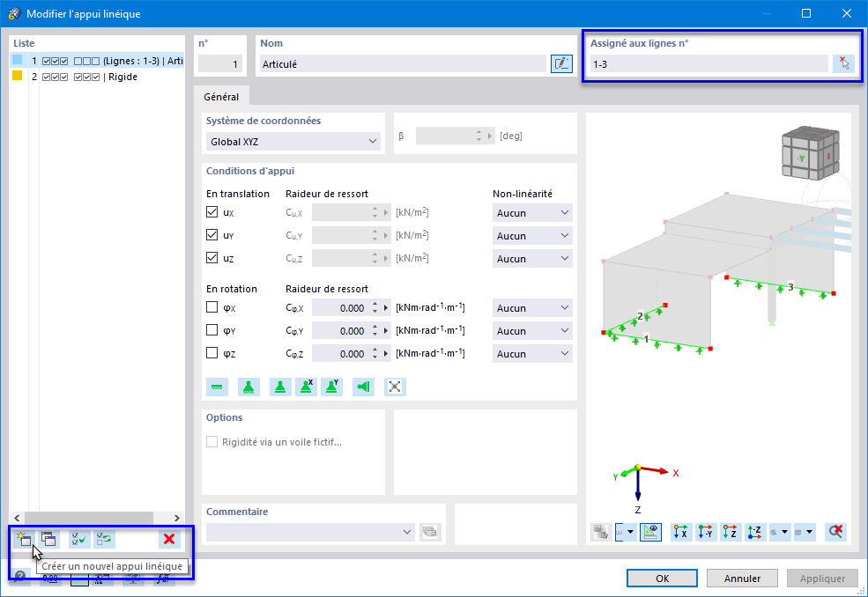Enable the φZ rotation restraint
The height and width of the screenshot is (597, 868).
point(211,353)
